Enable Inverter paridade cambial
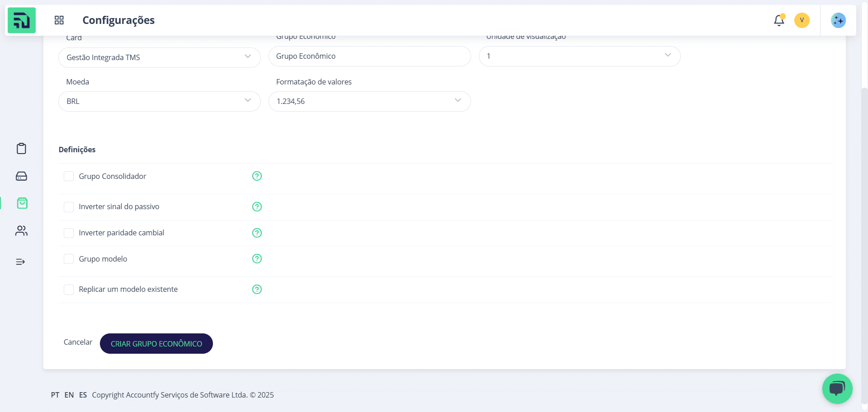The width and height of the screenshot is (868, 412). tap(69, 233)
